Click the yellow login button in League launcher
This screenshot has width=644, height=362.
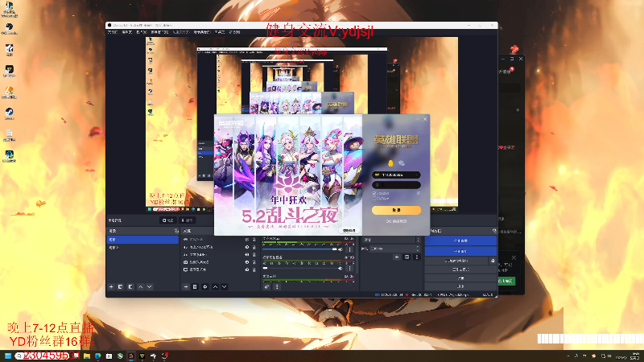pos(396,210)
